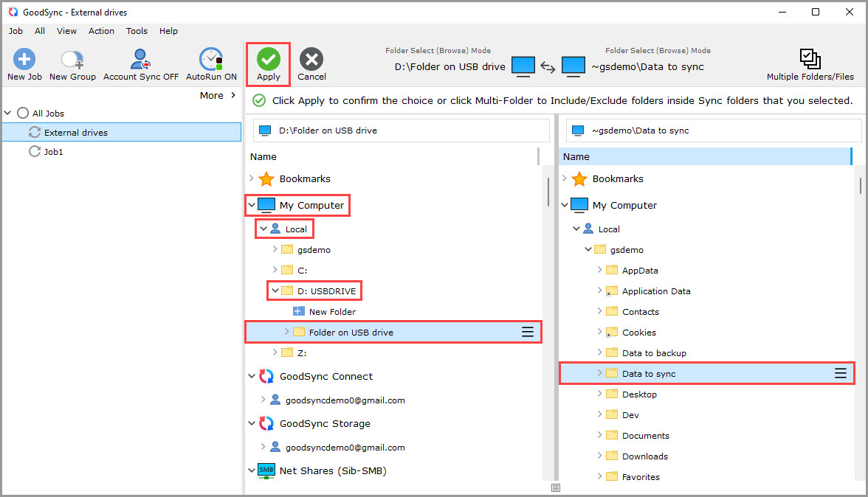Click Name column header in right pane

706,156
